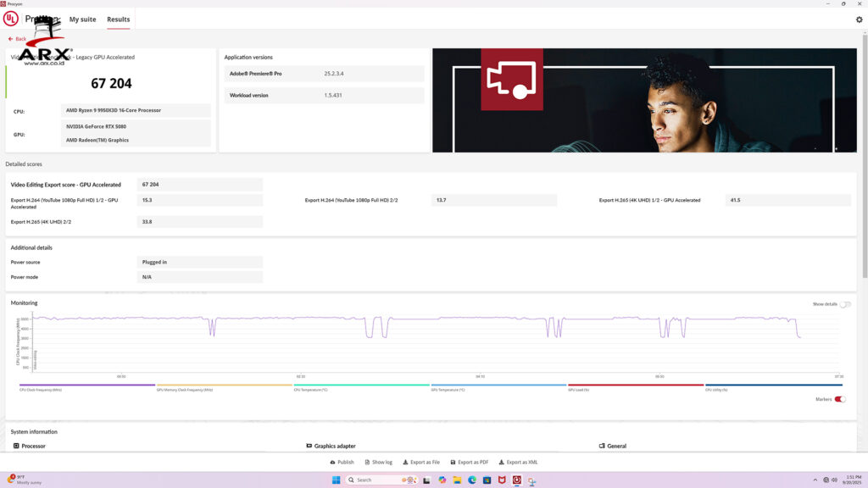Select the Results tab
The width and height of the screenshot is (868, 488).
coord(119,19)
